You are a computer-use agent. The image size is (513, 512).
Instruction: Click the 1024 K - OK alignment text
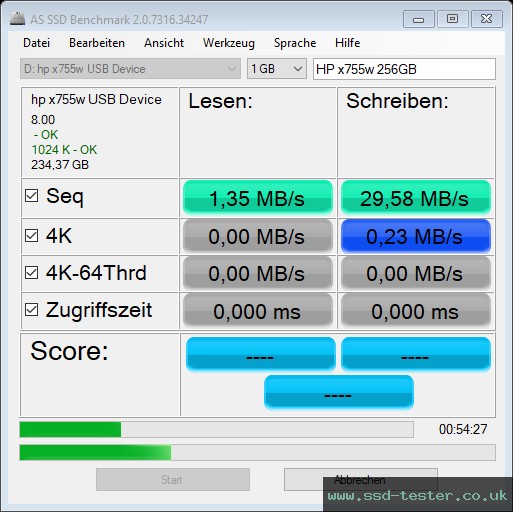click(64, 150)
